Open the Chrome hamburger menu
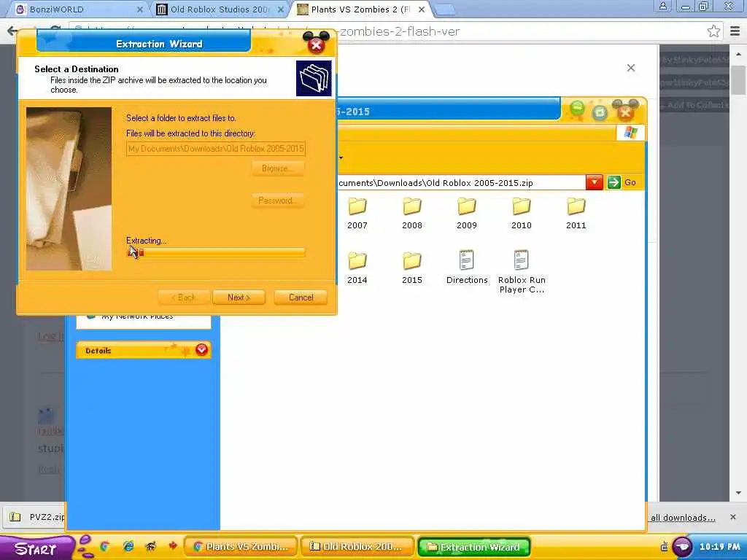The width and height of the screenshot is (747, 560). pyautogui.click(x=735, y=31)
